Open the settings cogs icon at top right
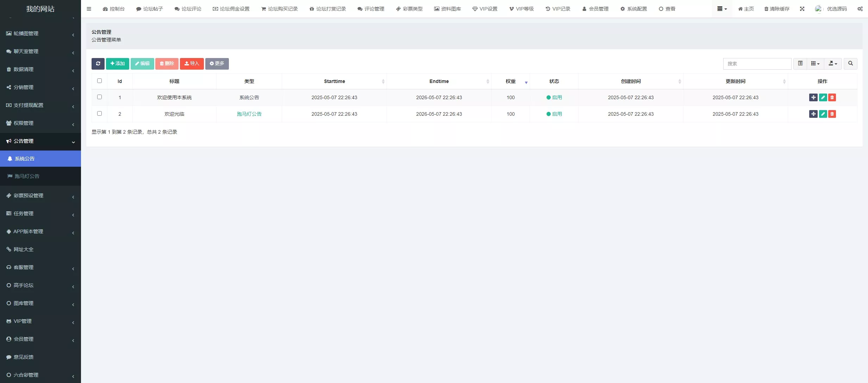Image resolution: width=868 pixels, height=383 pixels. (x=860, y=9)
